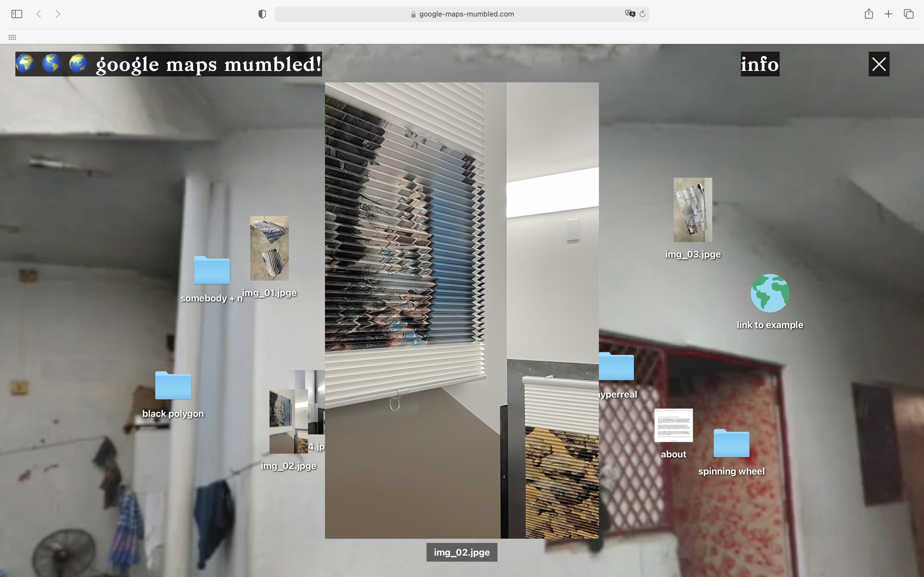Go back to previous page
This screenshot has width=924, height=577.
[x=38, y=14]
